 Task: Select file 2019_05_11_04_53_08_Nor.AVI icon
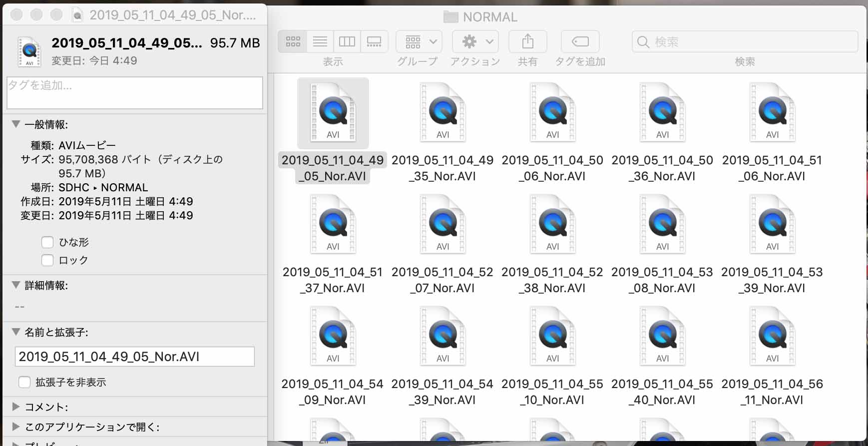pos(663,225)
